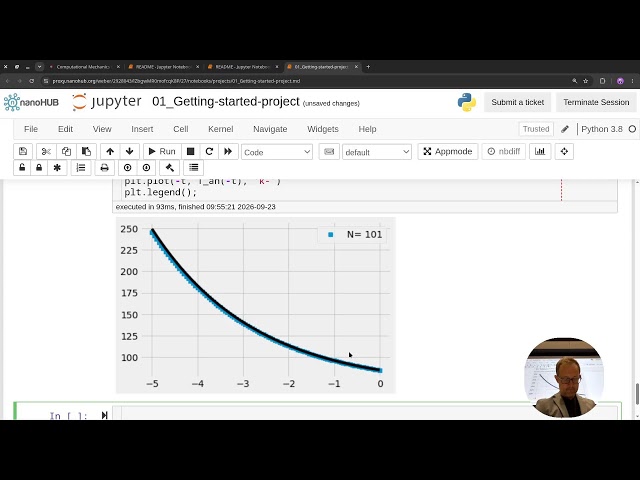The height and width of the screenshot is (480, 640).
Task: Click the Python 3.8 kernel name
Action: pos(602,129)
